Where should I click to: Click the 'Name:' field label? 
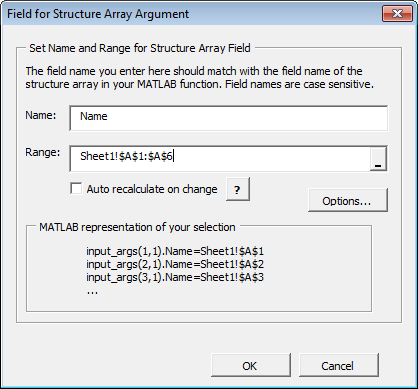click(41, 115)
